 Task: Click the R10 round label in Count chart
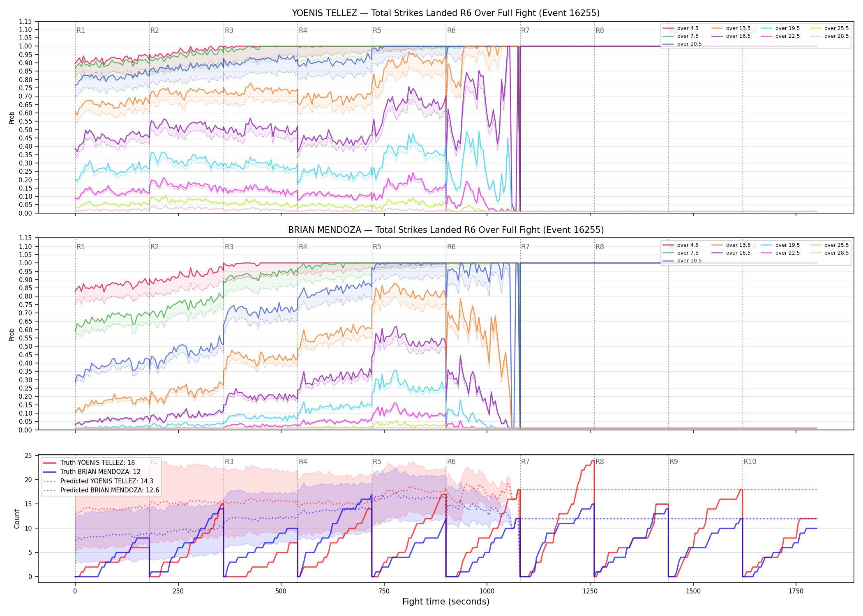750,462
